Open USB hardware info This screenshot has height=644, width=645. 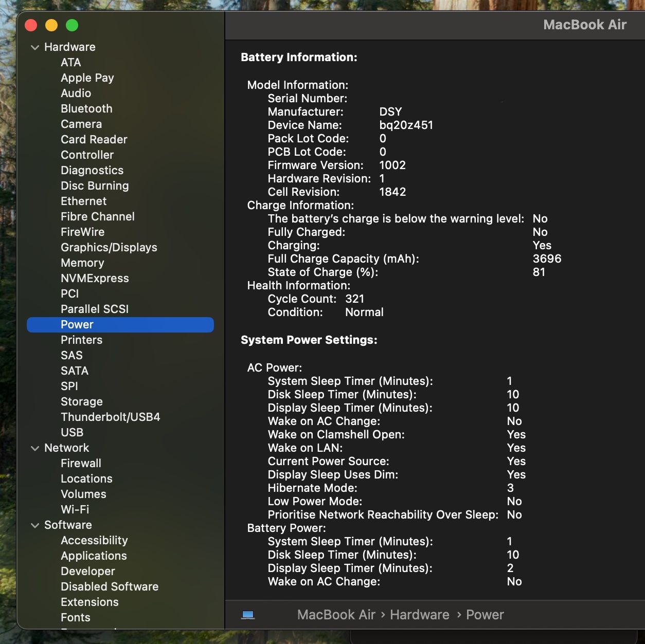(x=72, y=433)
